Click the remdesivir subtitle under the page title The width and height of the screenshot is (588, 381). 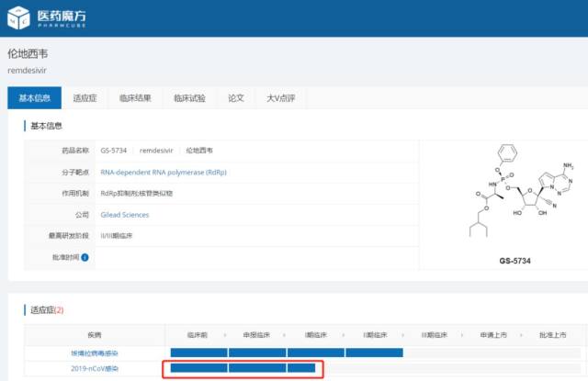tap(27, 71)
